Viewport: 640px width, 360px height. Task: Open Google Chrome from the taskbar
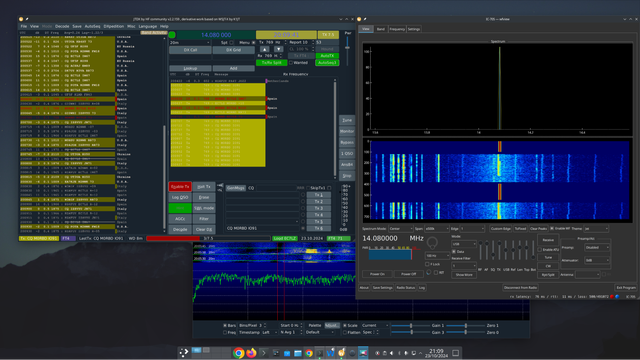(x=238, y=353)
